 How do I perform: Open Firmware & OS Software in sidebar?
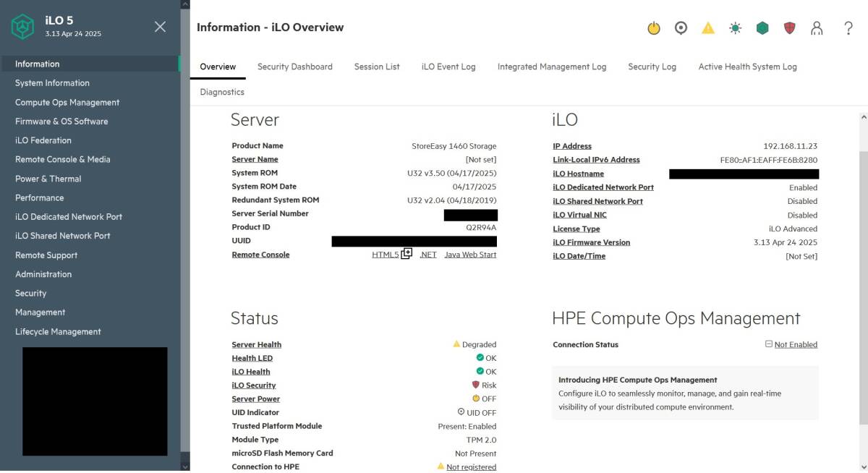(61, 122)
